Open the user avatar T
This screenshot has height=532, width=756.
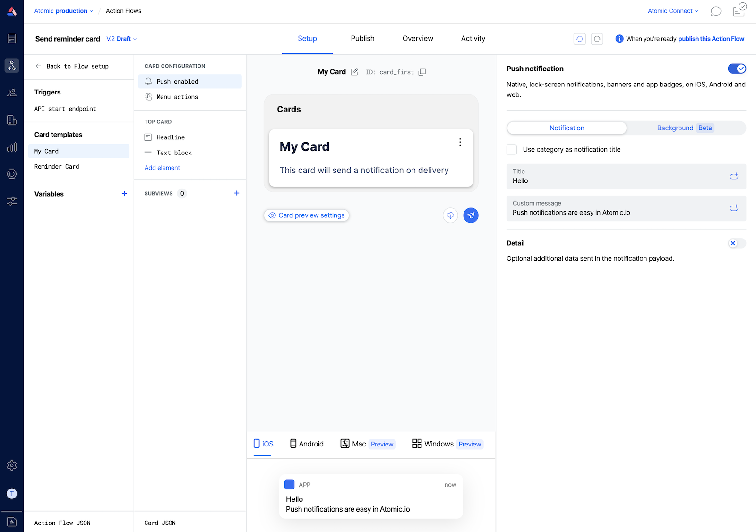point(12,493)
